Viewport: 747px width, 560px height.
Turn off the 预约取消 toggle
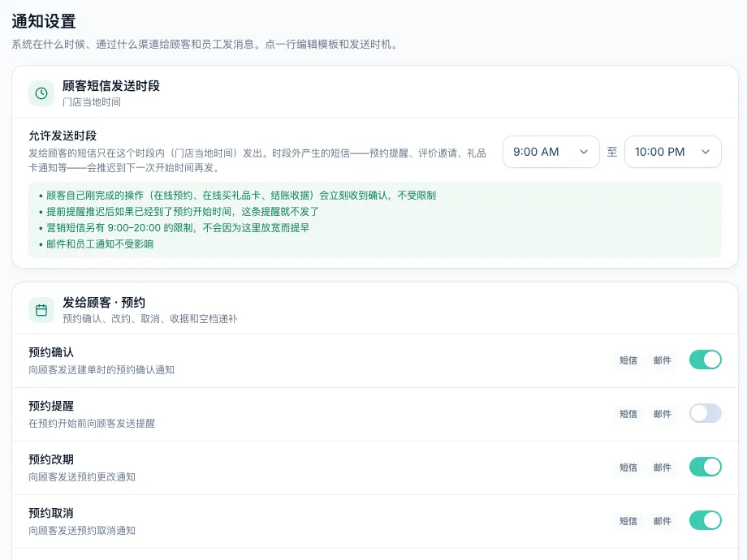coord(705,520)
